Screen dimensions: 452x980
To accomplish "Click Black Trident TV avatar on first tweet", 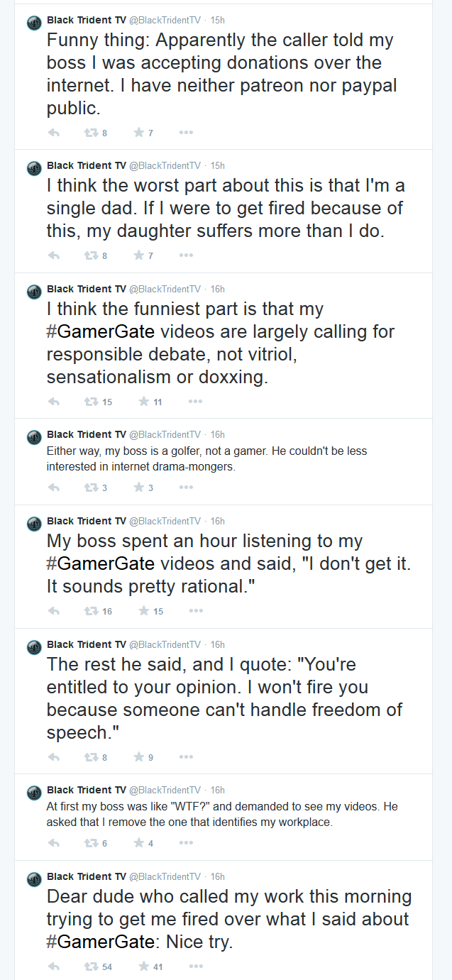I will [33, 23].
